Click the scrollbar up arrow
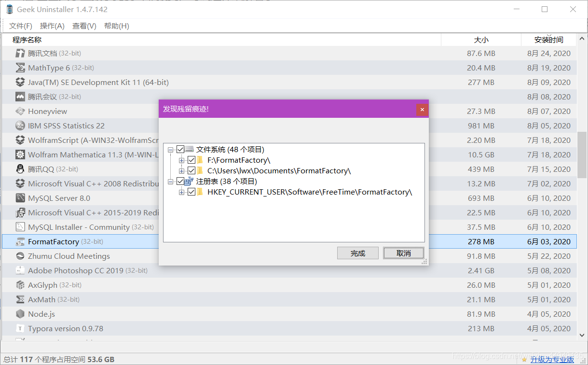This screenshot has height=365, width=588. coord(582,38)
